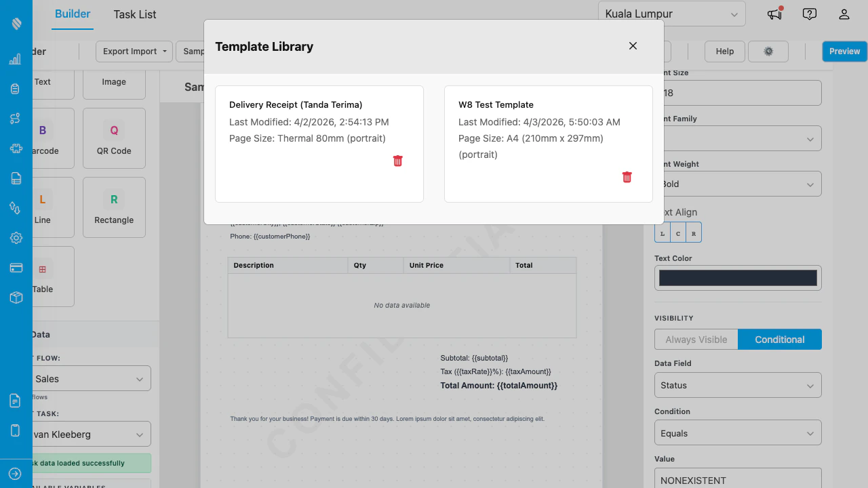Select the Barcode element tool
The width and height of the screenshot is (868, 488).
coord(43,138)
